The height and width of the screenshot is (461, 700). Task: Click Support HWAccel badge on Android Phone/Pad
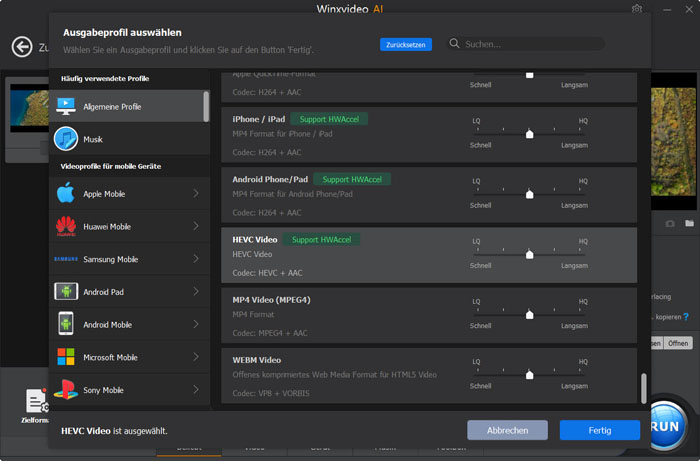(x=352, y=179)
